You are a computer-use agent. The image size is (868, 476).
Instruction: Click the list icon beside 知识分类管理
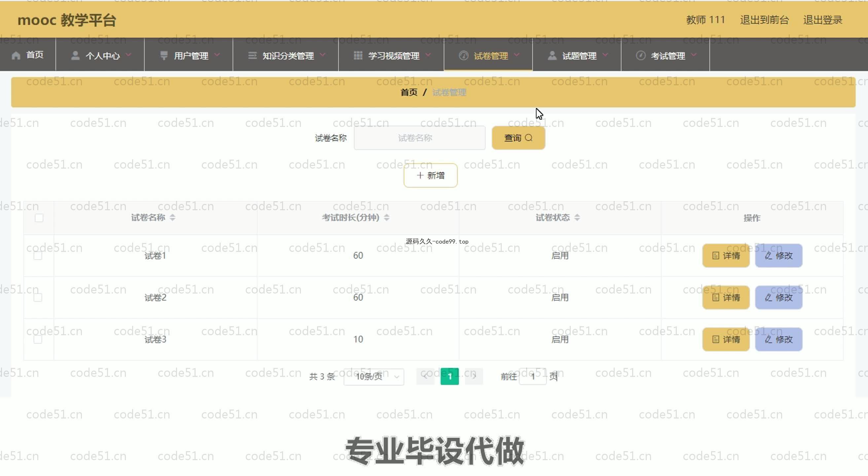[x=252, y=55]
